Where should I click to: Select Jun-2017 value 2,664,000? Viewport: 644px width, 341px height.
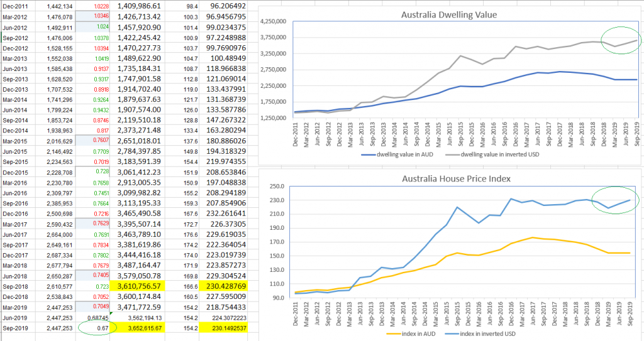click(60, 234)
